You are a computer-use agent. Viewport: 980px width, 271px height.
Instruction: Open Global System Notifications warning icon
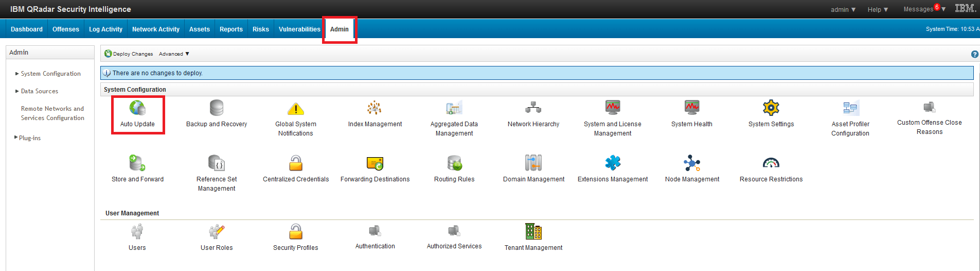coord(295,109)
